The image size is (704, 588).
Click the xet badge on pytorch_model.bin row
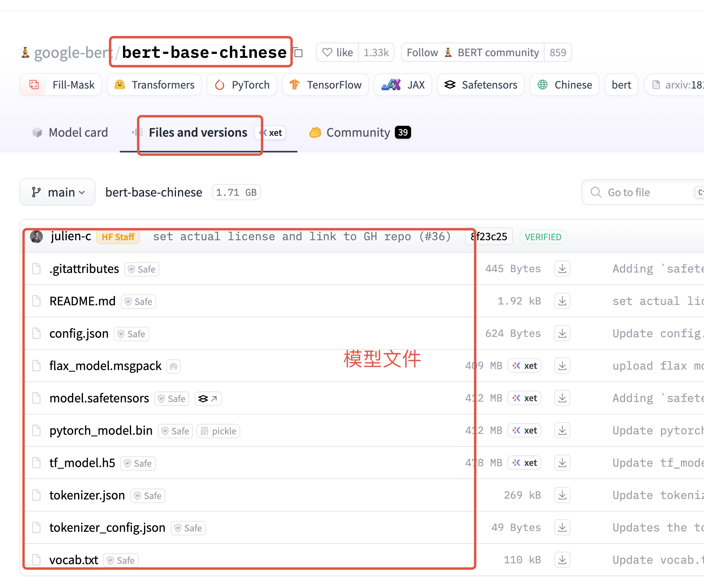pos(524,431)
